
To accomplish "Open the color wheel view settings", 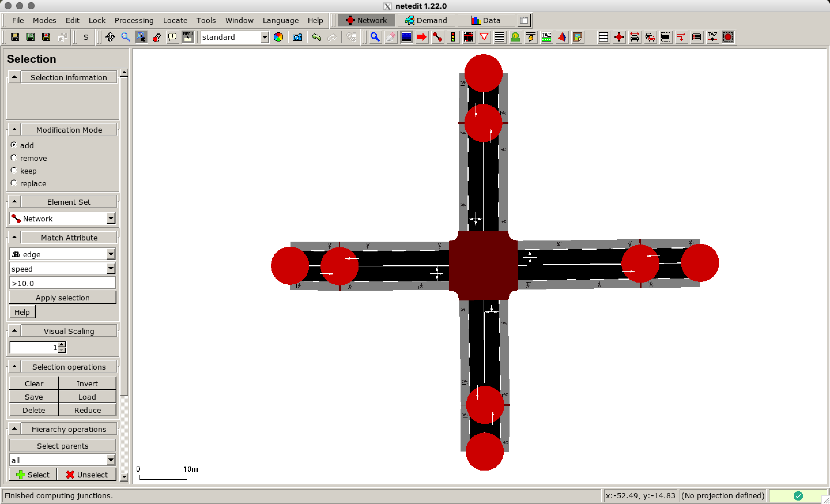I will [x=278, y=37].
